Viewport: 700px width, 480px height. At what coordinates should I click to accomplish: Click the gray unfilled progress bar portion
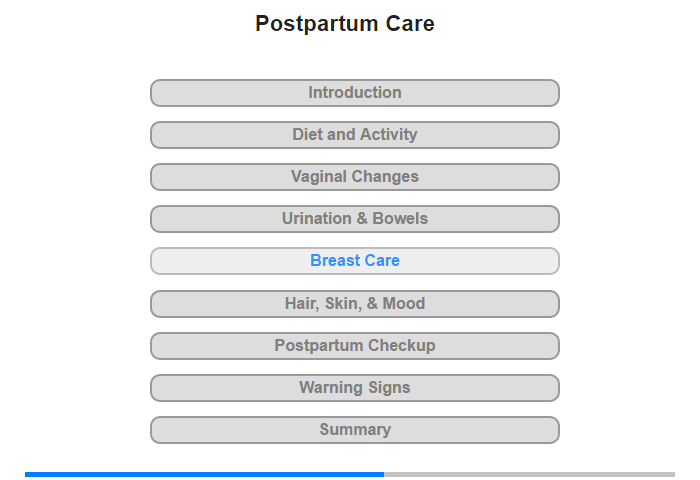click(x=529, y=474)
